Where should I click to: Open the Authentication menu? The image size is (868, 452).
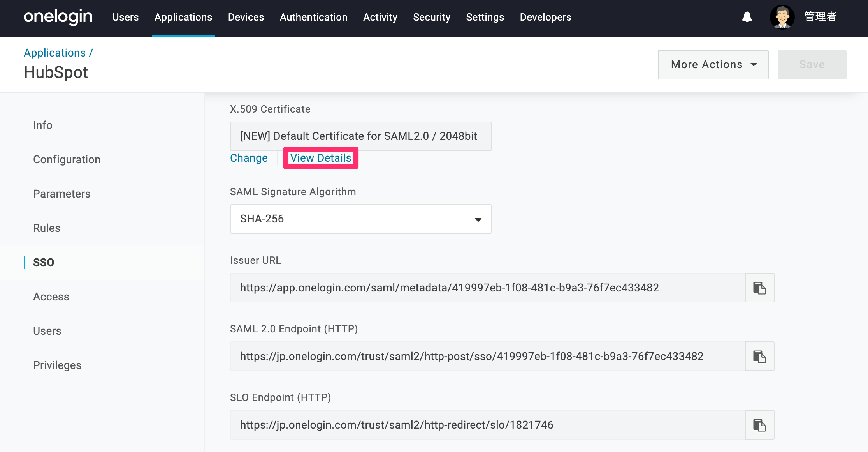pyautogui.click(x=314, y=17)
